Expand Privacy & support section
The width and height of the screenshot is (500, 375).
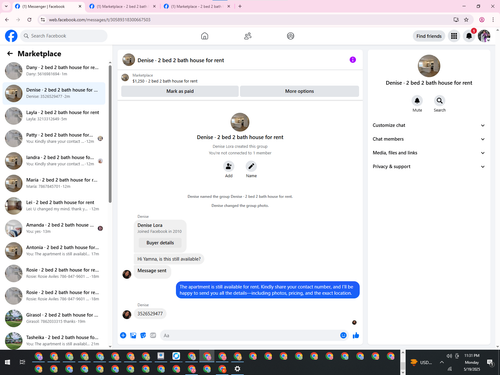[x=429, y=166]
